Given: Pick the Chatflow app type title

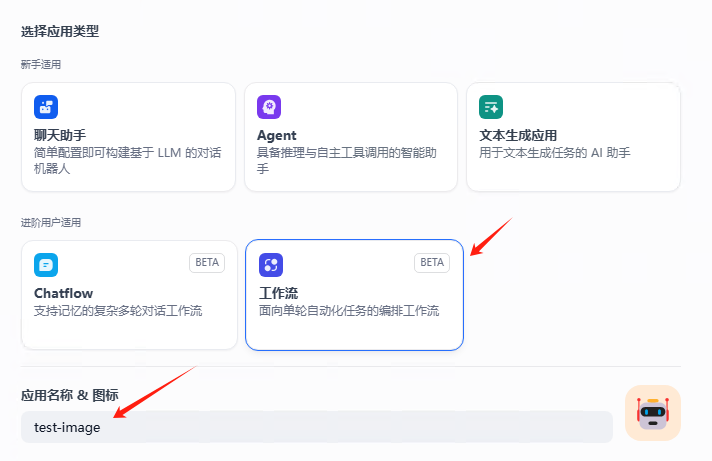Looking at the screenshot, I should tap(66, 294).
